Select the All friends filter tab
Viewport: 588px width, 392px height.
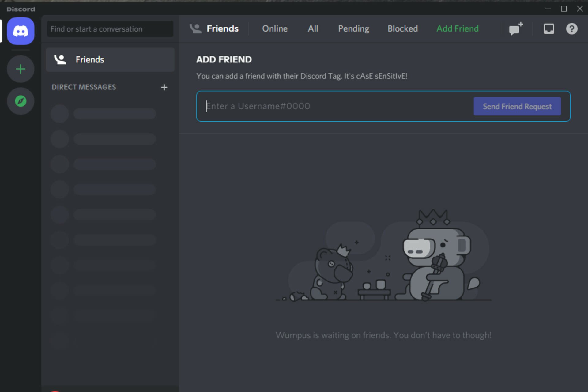pyautogui.click(x=313, y=28)
